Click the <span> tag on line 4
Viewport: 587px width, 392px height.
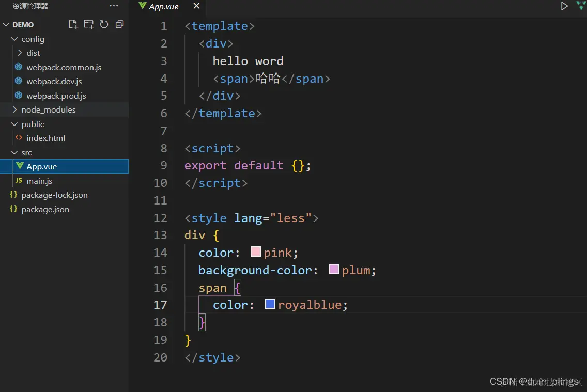(x=234, y=79)
